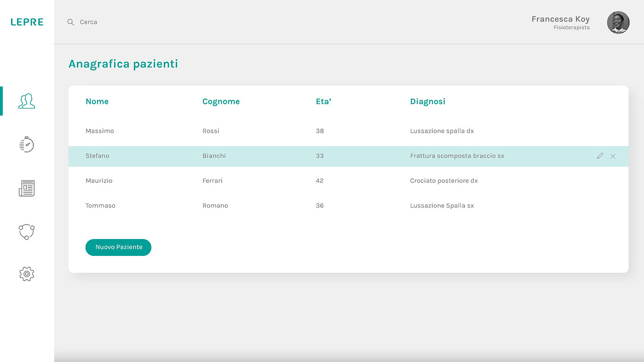This screenshot has height=362, width=644.
Task: Open the stopwatch timer section
Action: (27, 144)
